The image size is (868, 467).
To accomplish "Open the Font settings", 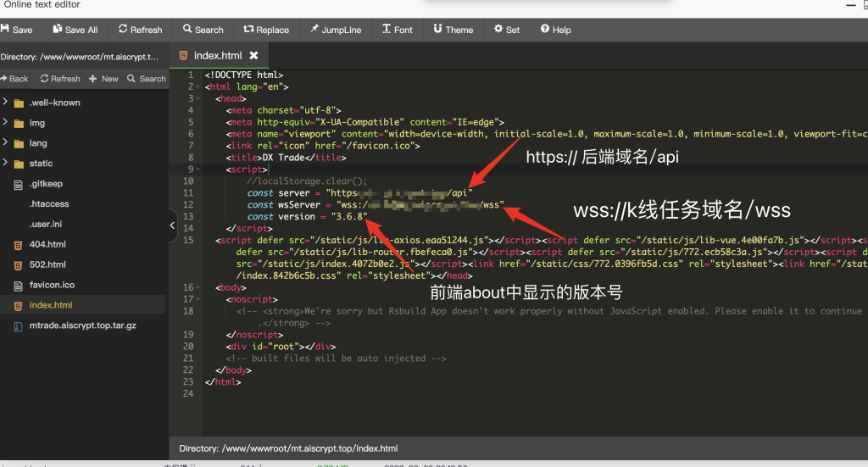I will click(x=397, y=30).
